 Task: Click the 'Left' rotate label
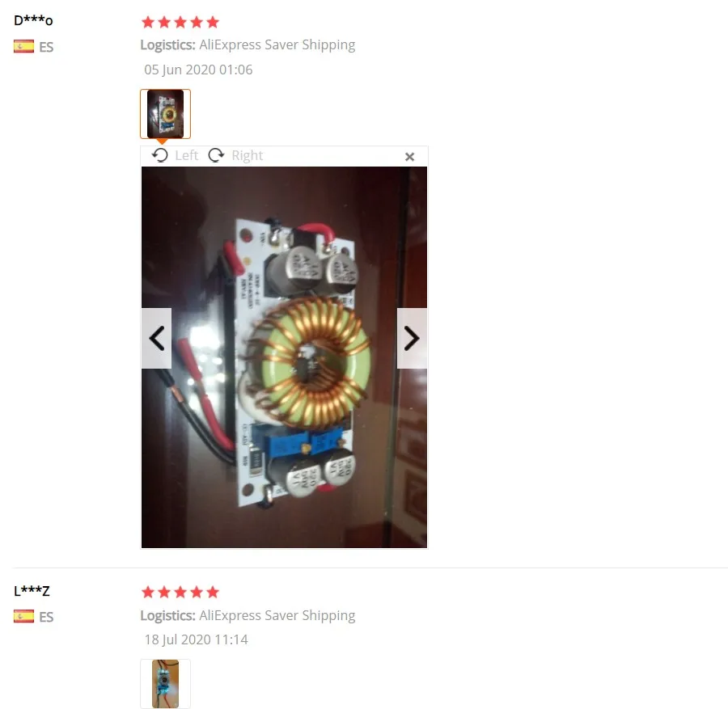186,155
